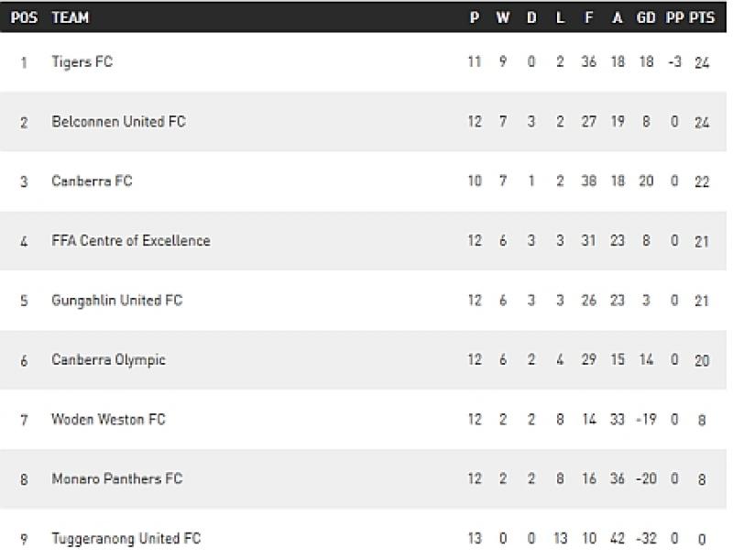Select the Canberra FC team row
The height and width of the screenshot is (560, 733).
[x=92, y=181]
